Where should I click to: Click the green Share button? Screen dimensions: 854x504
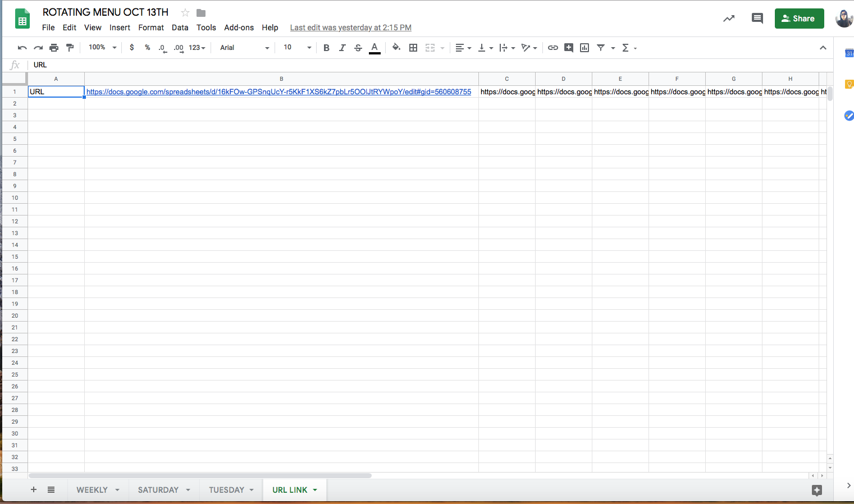799,19
